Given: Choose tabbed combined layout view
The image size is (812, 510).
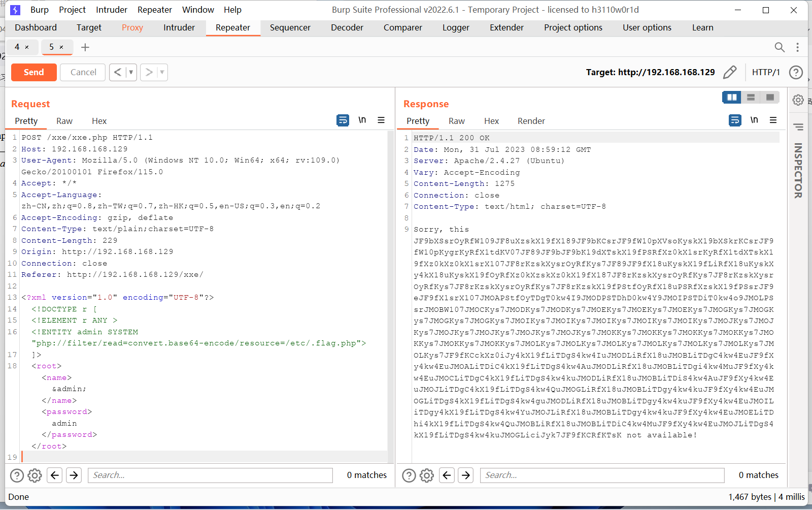Looking at the screenshot, I should [770, 97].
